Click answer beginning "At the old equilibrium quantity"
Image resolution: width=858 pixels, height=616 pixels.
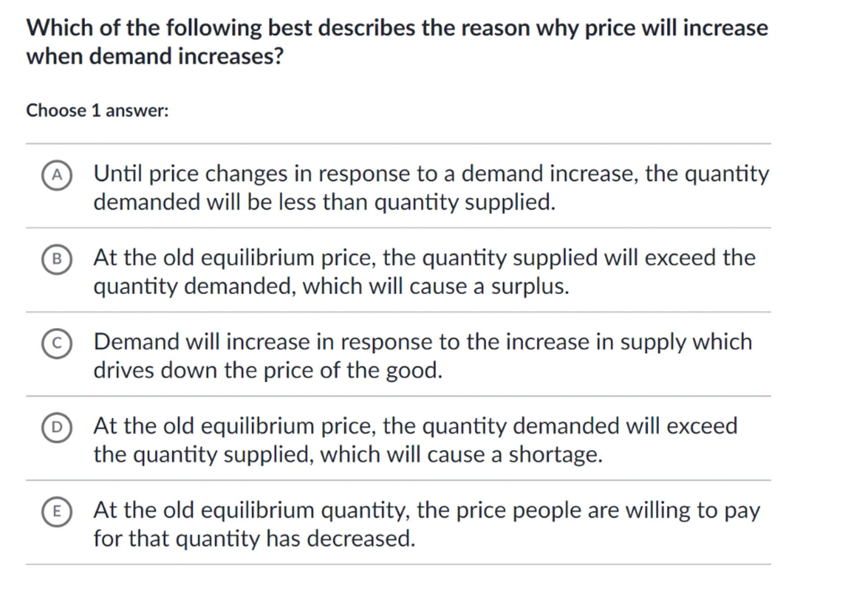[426, 524]
